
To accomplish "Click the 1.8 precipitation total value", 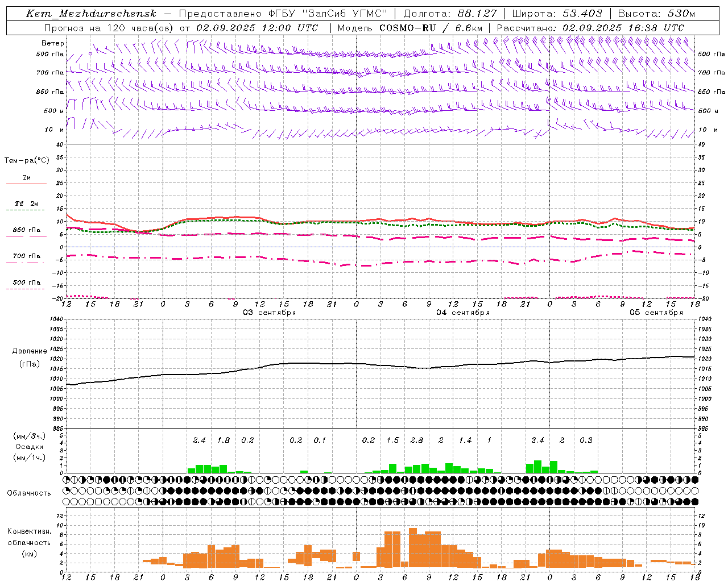I will [224, 440].
